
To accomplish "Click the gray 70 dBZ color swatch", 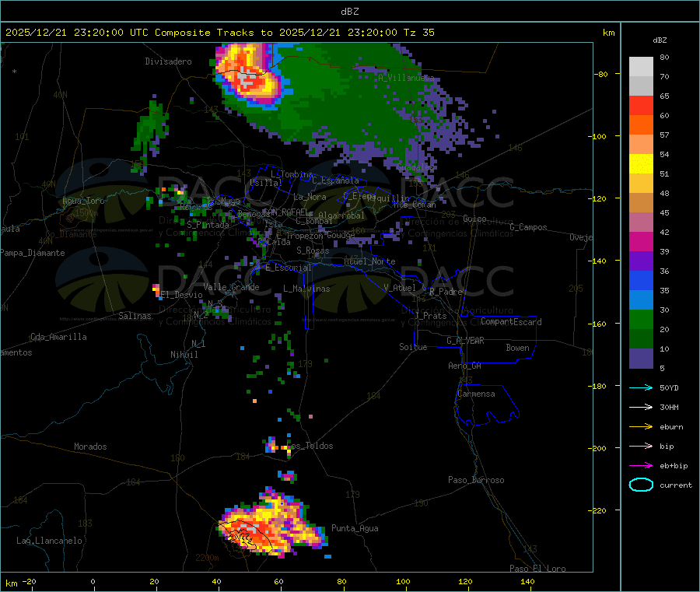I will click(x=641, y=86).
